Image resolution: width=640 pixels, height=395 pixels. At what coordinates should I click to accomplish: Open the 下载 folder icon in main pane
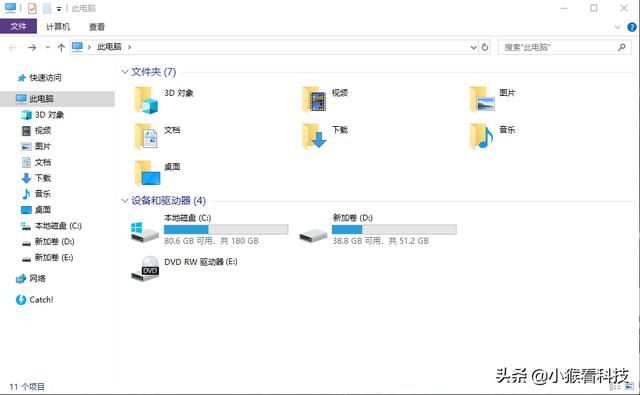pos(314,136)
